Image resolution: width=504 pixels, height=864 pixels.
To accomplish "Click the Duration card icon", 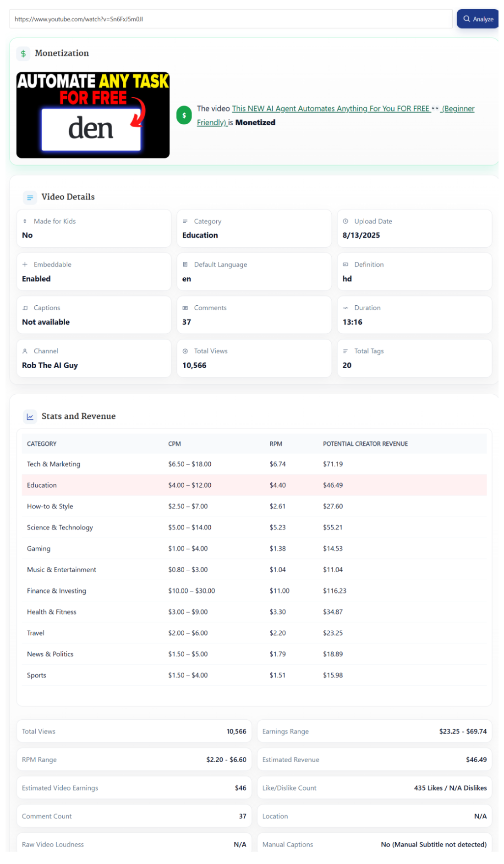I will [345, 308].
